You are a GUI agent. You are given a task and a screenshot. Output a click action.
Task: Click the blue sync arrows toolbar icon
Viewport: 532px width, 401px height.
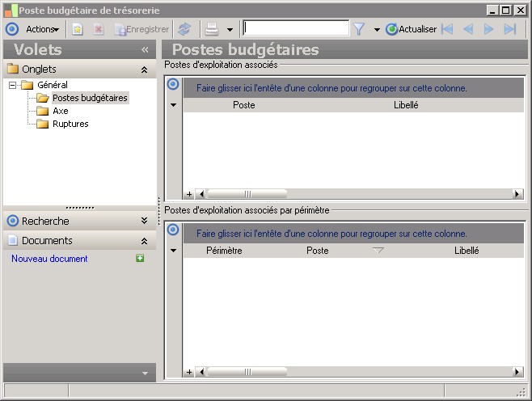pyautogui.click(x=184, y=29)
